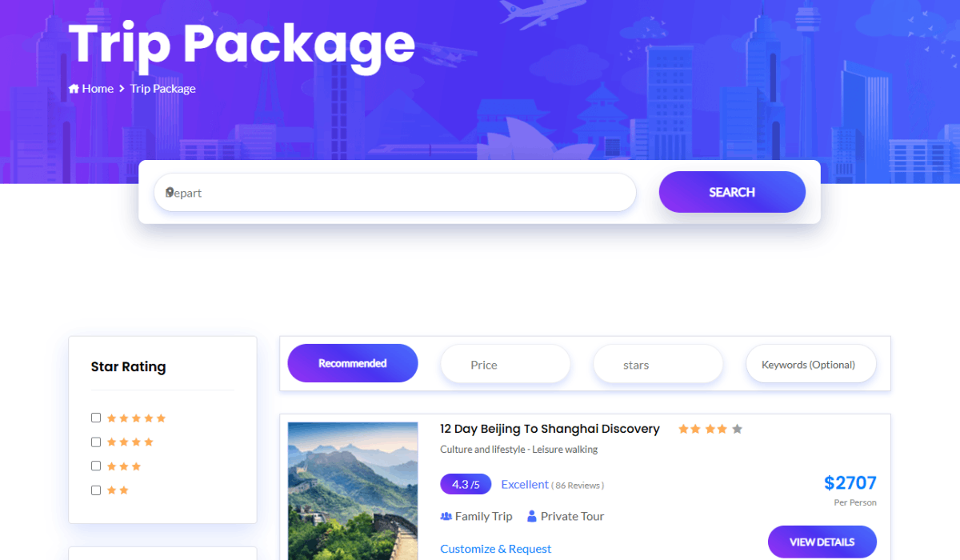The height and width of the screenshot is (560, 960).
Task: Click the breadcrumb chevron arrow icon
Action: point(122,89)
